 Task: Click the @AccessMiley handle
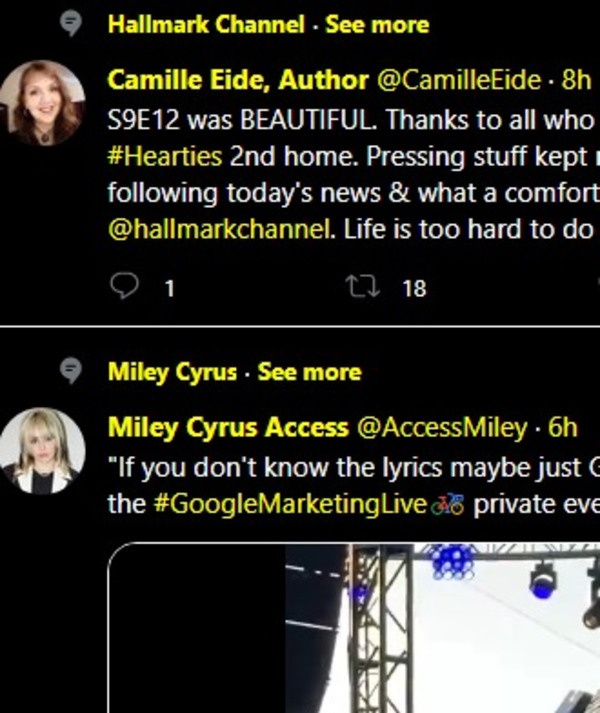coord(441,428)
